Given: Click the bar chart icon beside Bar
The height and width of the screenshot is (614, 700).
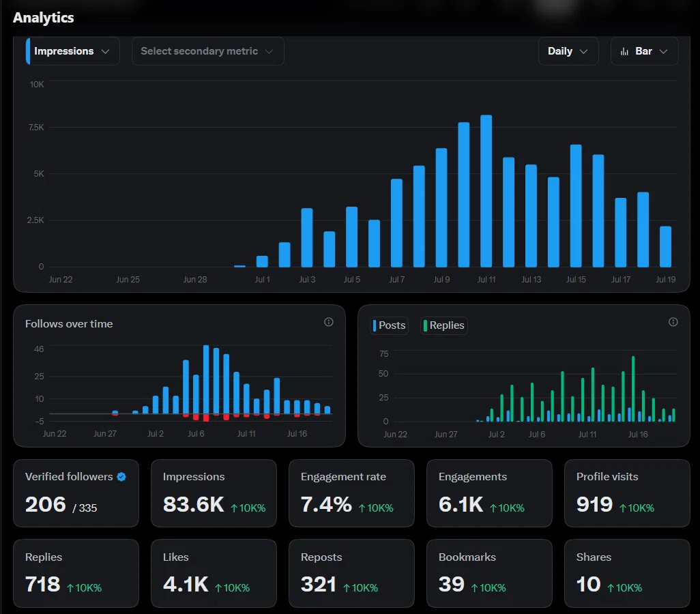Looking at the screenshot, I should coord(624,52).
